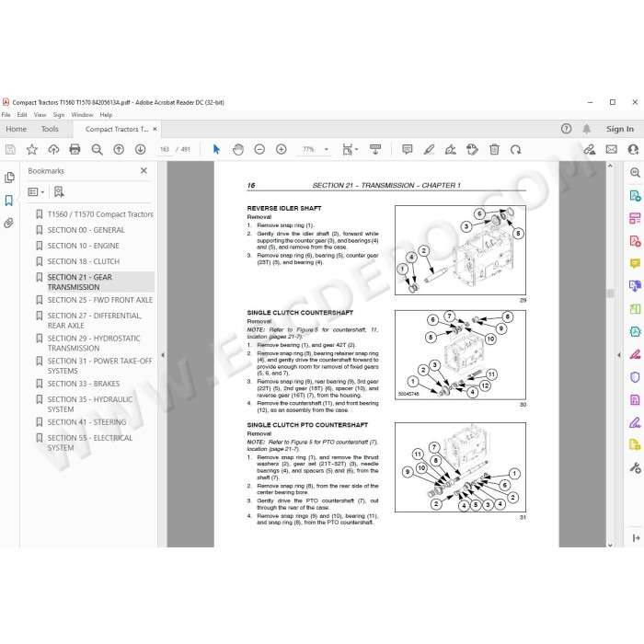
Task: Click the Sign In button
Action: pos(620,129)
